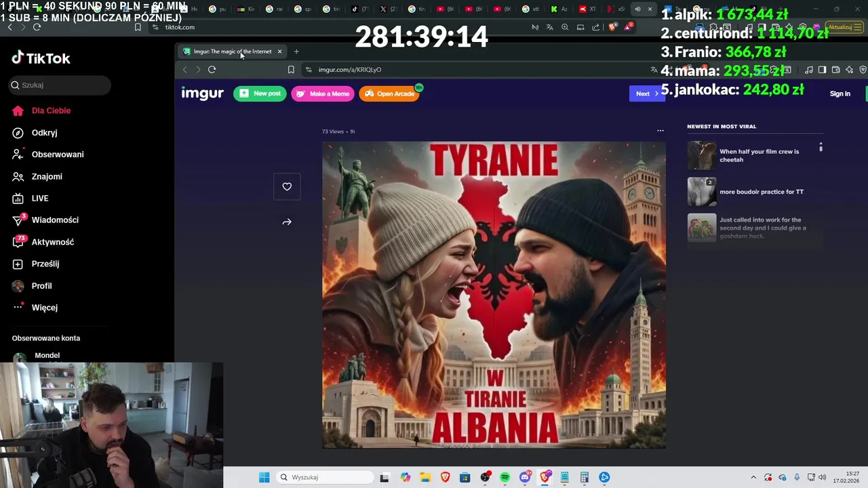Click the Wyszukaj taskbar search box
868x488 pixels.
point(325,477)
